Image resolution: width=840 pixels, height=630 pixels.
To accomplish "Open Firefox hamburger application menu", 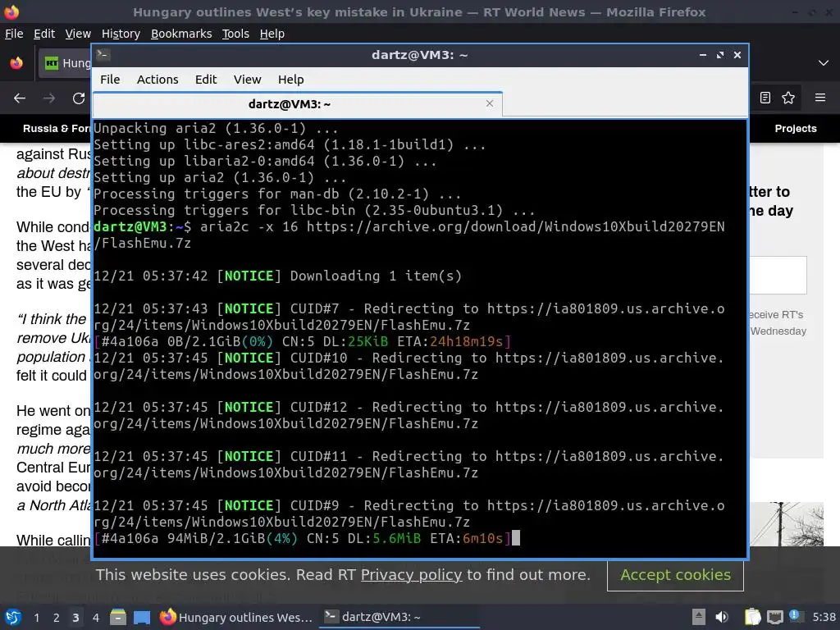I will click(x=820, y=98).
